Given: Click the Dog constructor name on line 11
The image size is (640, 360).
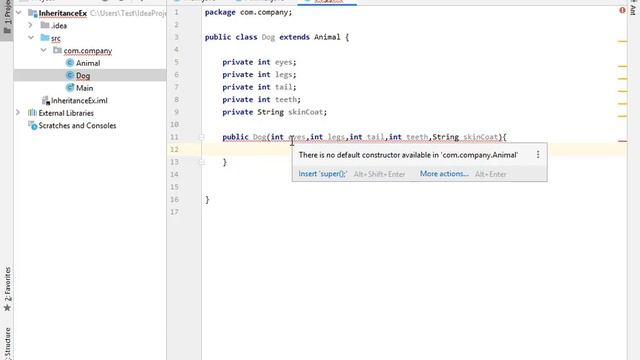Looking at the screenshot, I should point(260,137).
